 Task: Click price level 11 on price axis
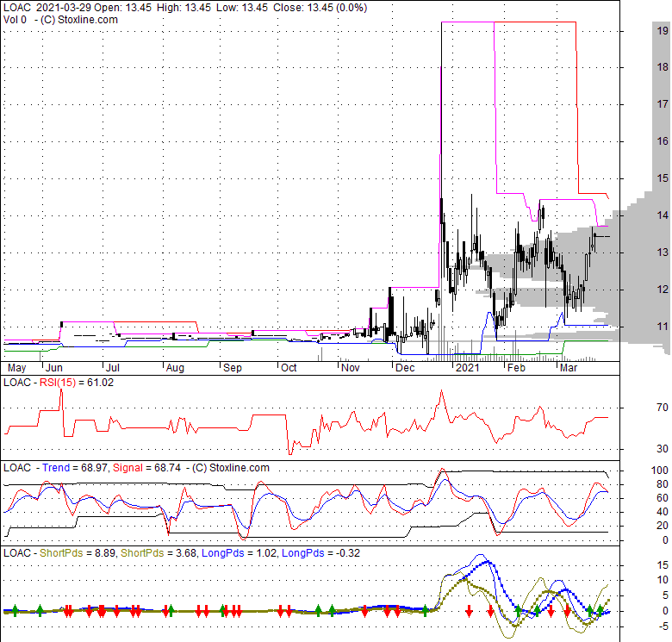pos(663,326)
